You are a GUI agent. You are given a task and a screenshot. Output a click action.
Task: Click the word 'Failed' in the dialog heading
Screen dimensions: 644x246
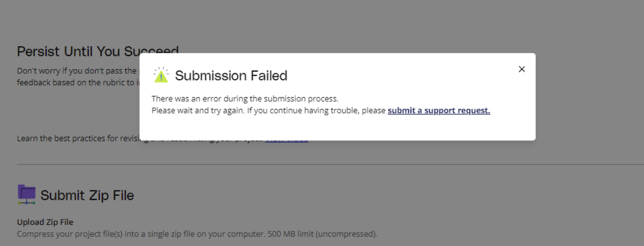[269, 76]
